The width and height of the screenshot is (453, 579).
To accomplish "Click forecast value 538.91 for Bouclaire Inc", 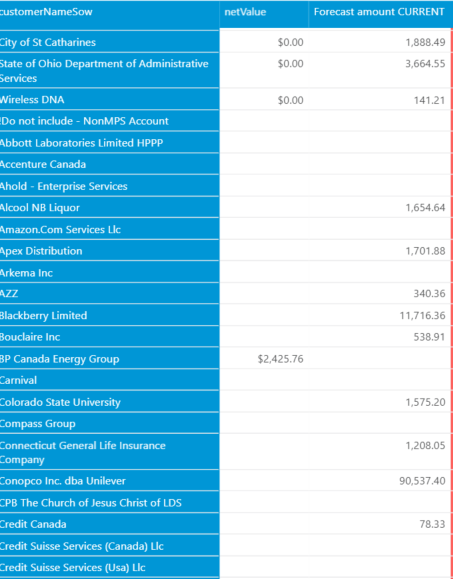I will click(x=429, y=337).
